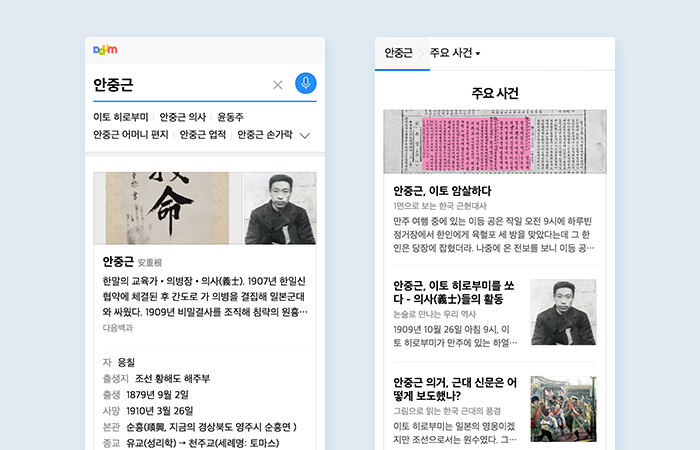This screenshot has width=700, height=450.
Task: Click the encyclopedia summary starting 한말의 교육가
Action: [x=205, y=296]
